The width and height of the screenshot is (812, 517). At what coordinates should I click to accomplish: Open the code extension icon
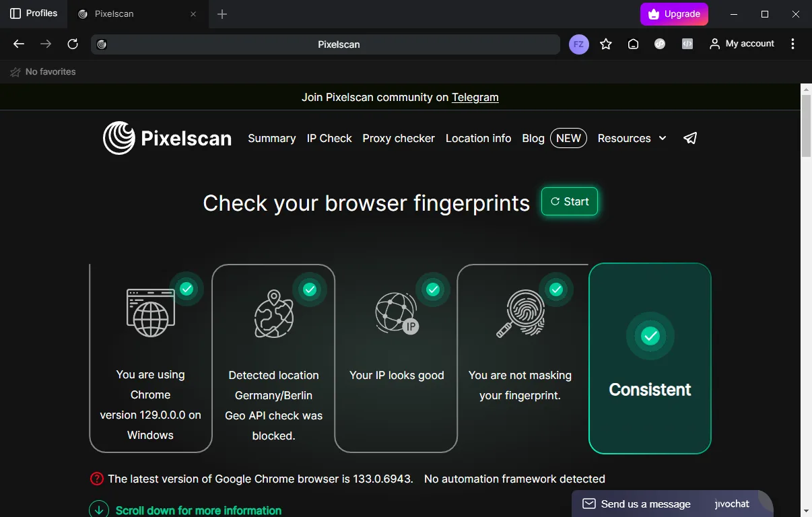687,44
